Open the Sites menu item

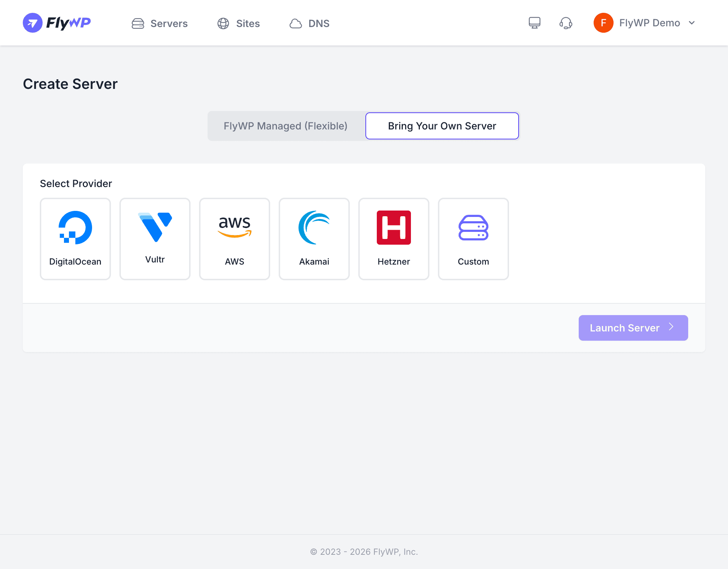tap(239, 23)
